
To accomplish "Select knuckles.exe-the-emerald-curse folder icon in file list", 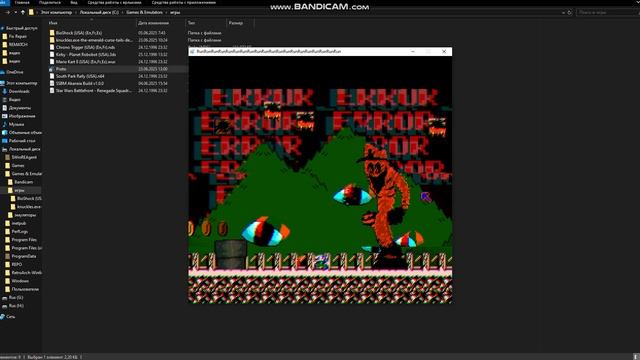I will [x=52, y=40].
